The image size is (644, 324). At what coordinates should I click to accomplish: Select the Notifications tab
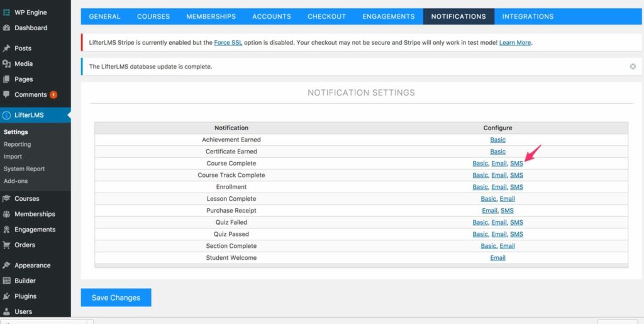coord(458,16)
